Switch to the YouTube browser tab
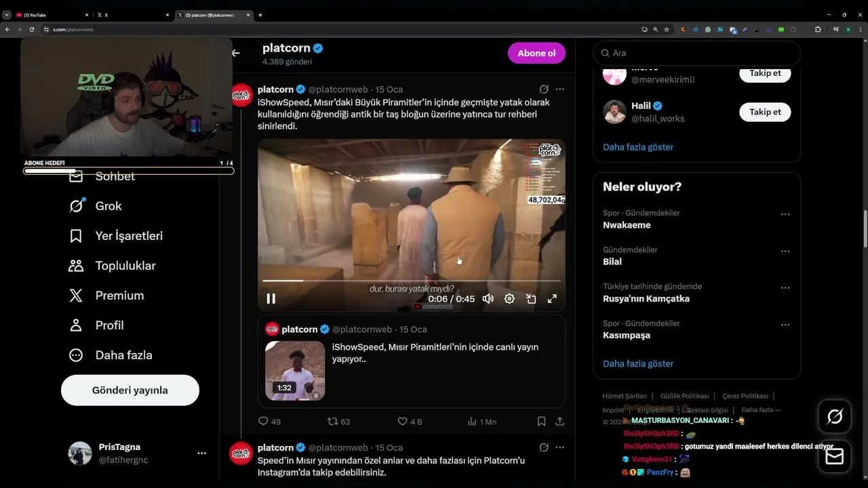 (51, 15)
